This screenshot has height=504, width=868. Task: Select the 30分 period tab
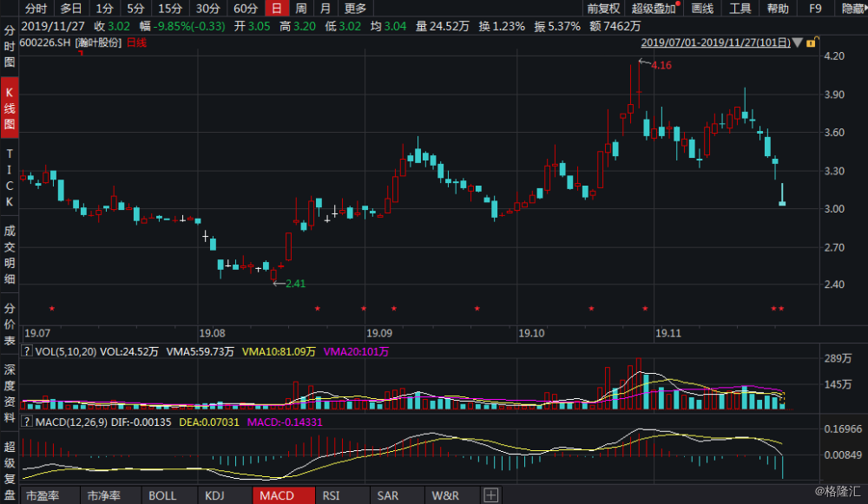click(207, 9)
